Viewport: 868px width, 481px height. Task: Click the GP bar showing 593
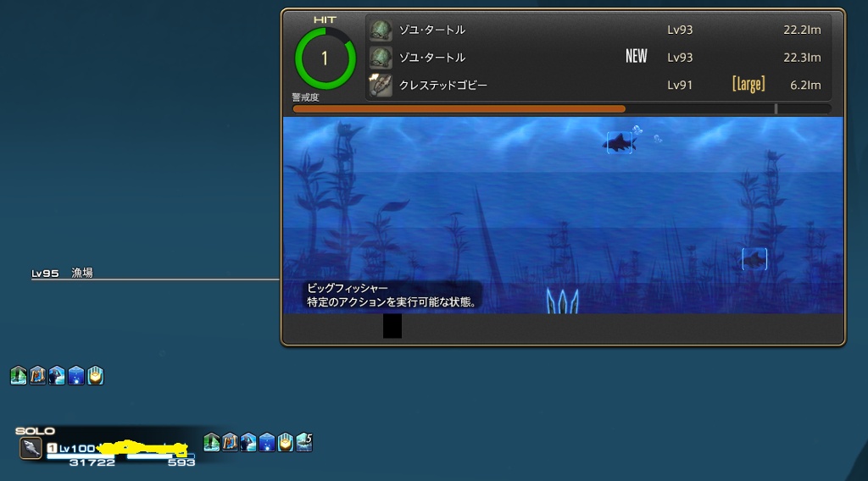point(160,456)
